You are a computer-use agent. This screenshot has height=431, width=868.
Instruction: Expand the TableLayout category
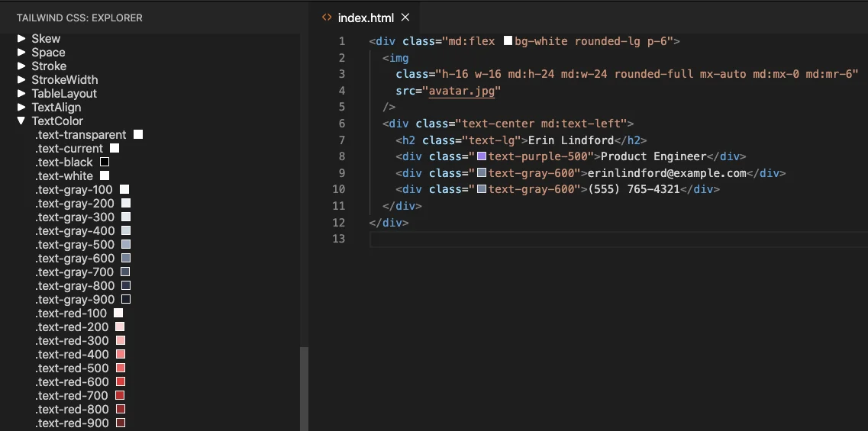point(21,94)
